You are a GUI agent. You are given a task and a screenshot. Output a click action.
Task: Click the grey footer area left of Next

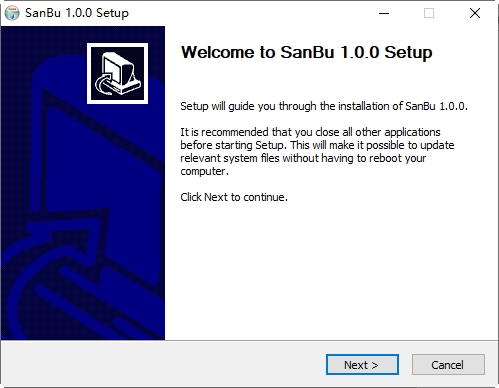163,365
